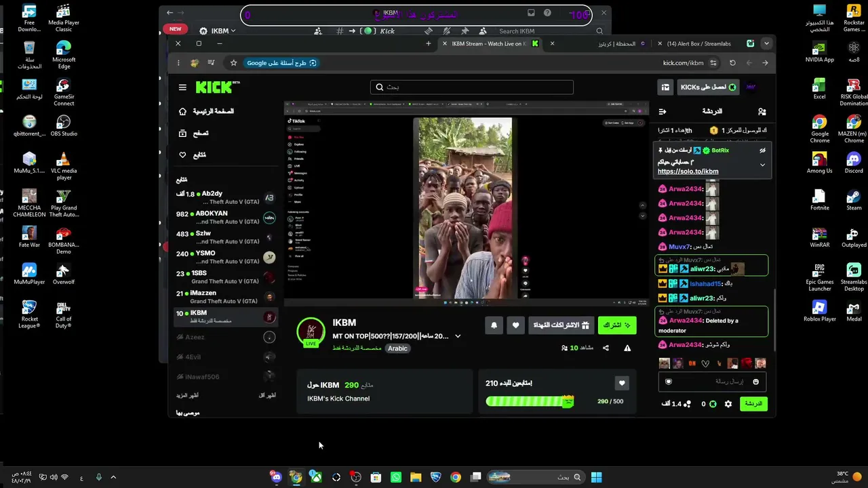This screenshot has height=488, width=868.
Task: Select ABOKYAN channel in following list
Action: [226, 218]
